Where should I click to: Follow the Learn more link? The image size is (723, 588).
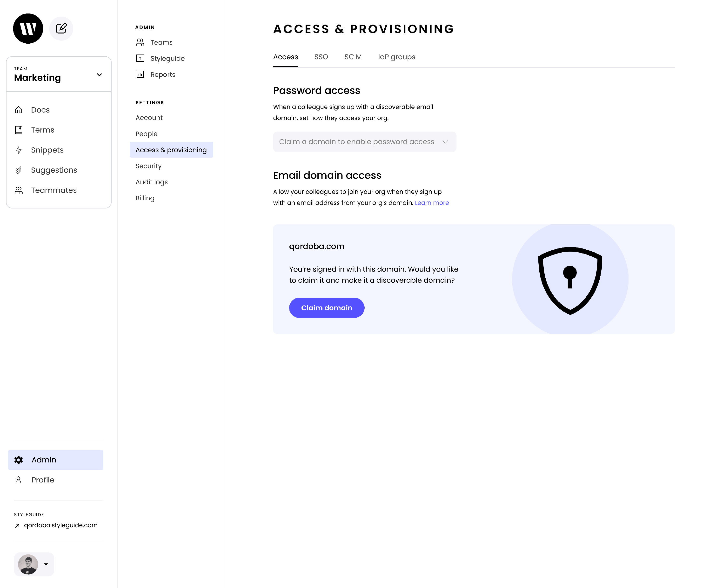[x=432, y=203]
